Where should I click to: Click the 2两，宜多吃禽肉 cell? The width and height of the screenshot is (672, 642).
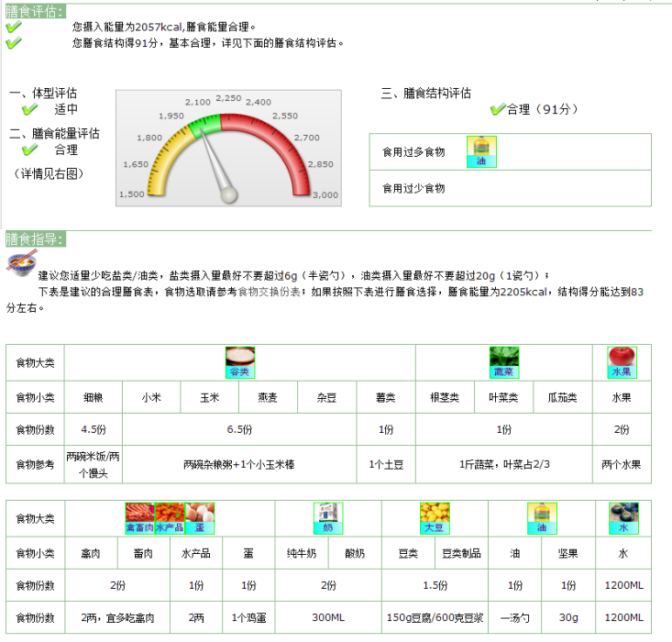coord(117,617)
